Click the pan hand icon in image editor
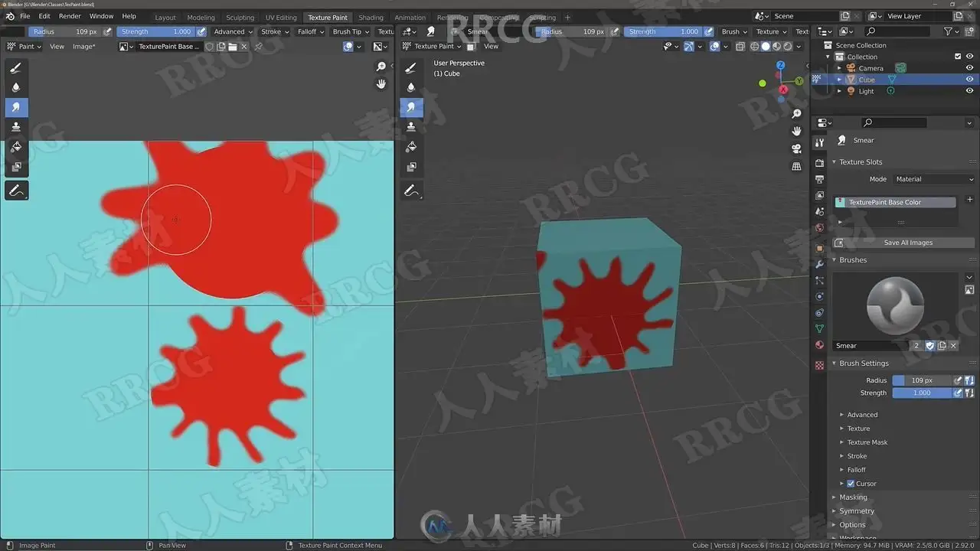Screen dimensions: 980x551 pos(381,84)
